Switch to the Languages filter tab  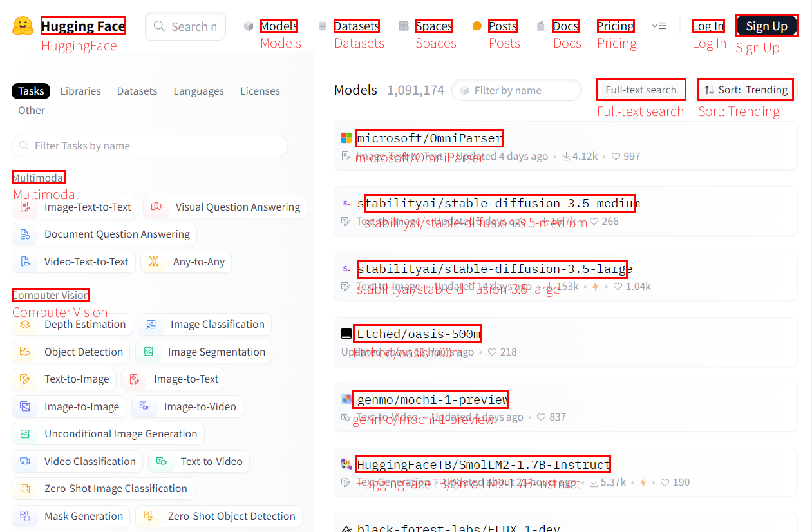(198, 91)
